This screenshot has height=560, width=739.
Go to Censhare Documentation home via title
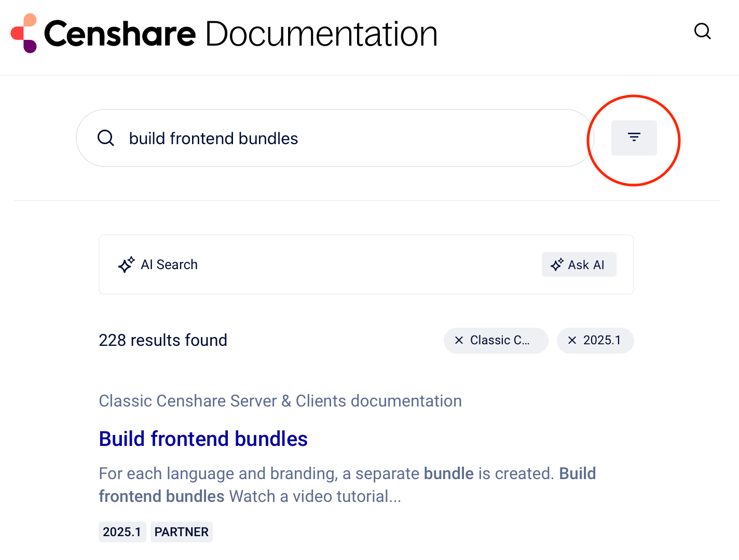(x=241, y=34)
